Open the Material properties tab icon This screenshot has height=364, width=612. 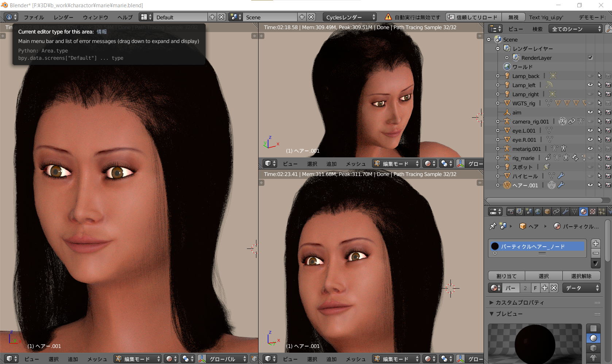coord(584,212)
